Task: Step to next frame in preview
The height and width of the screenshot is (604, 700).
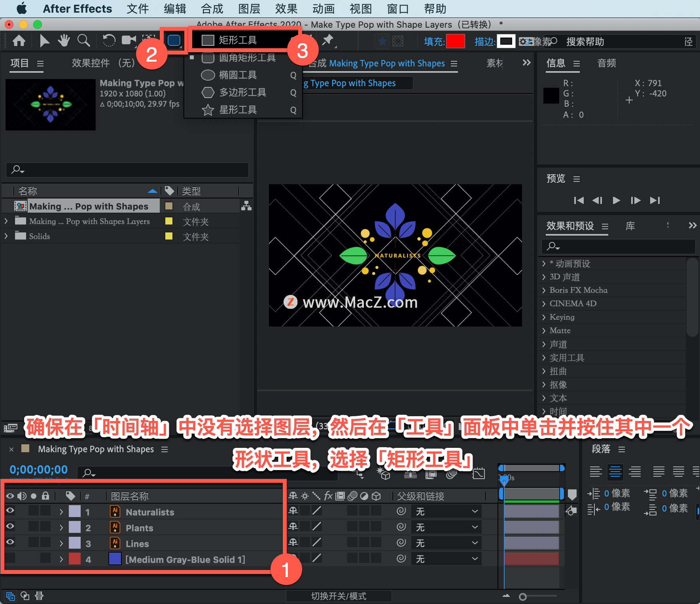Action: pyautogui.click(x=636, y=200)
